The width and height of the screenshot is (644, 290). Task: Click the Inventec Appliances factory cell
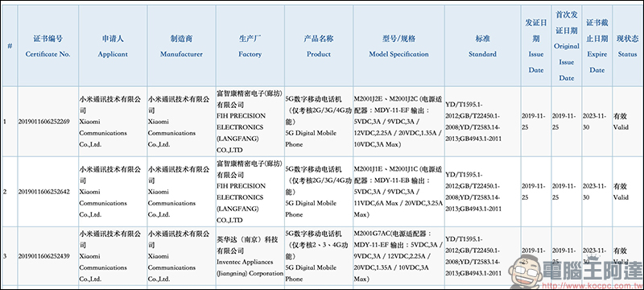point(250,256)
